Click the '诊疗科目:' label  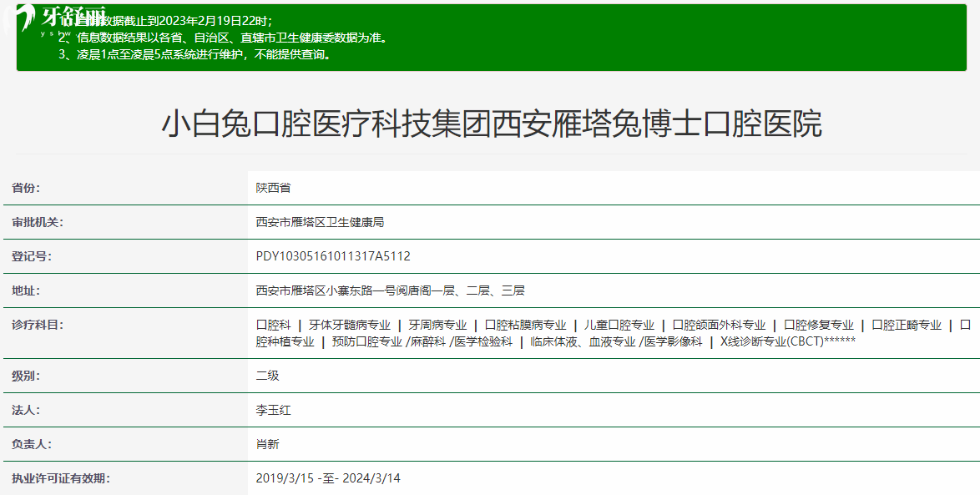(37, 325)
